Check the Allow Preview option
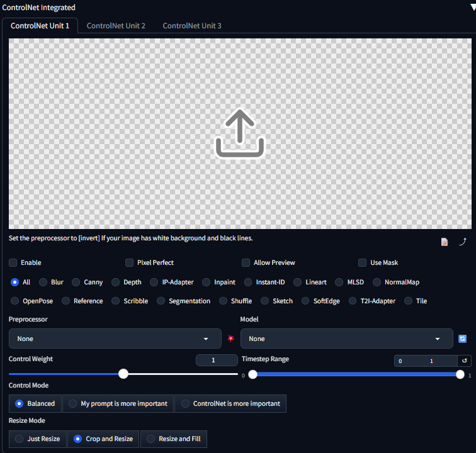The image size is (476, 453). click(246, 262)
